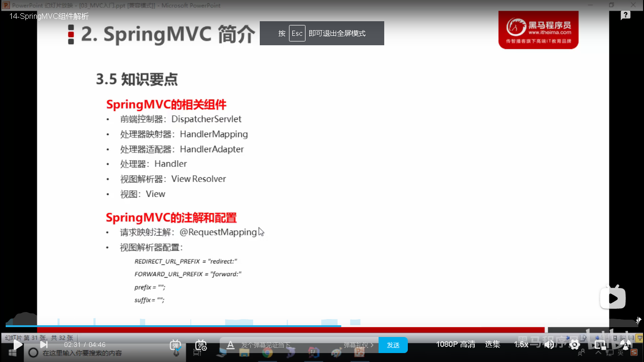Open the 选集 episode list

493,345
